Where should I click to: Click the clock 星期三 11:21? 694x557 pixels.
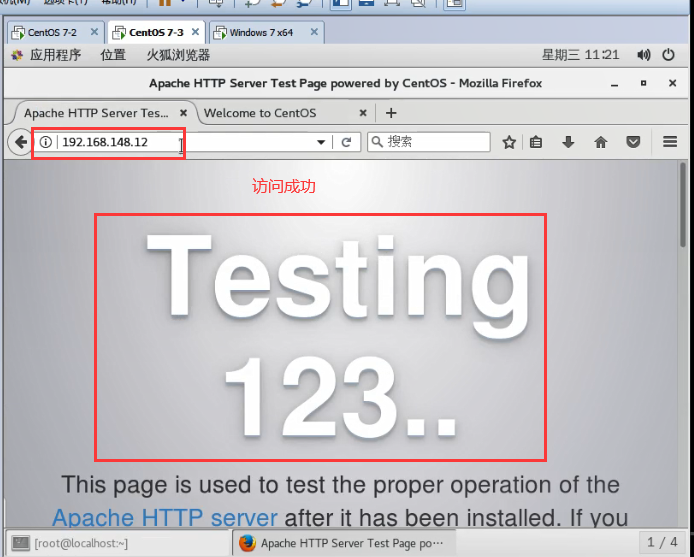[580, 55]
